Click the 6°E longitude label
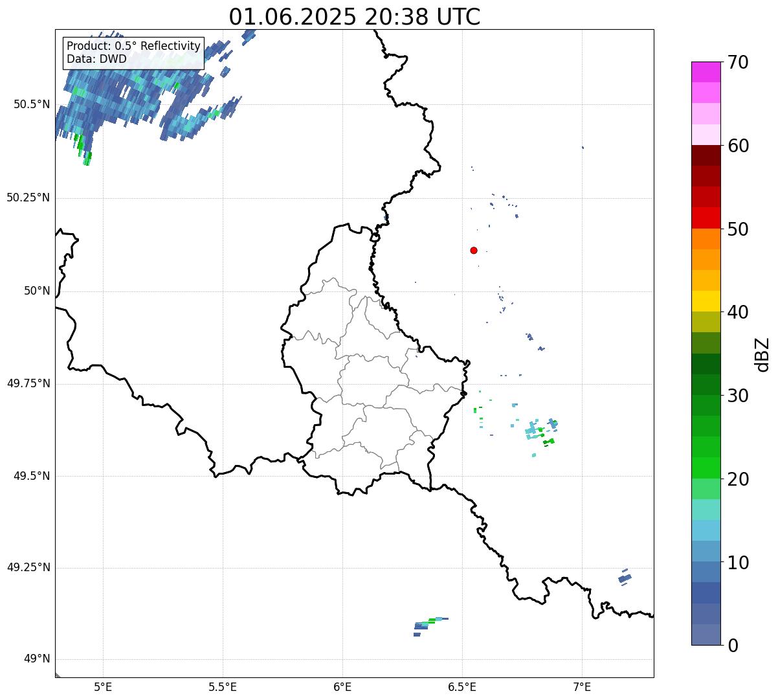778x700 pixels. pos(342,686)
